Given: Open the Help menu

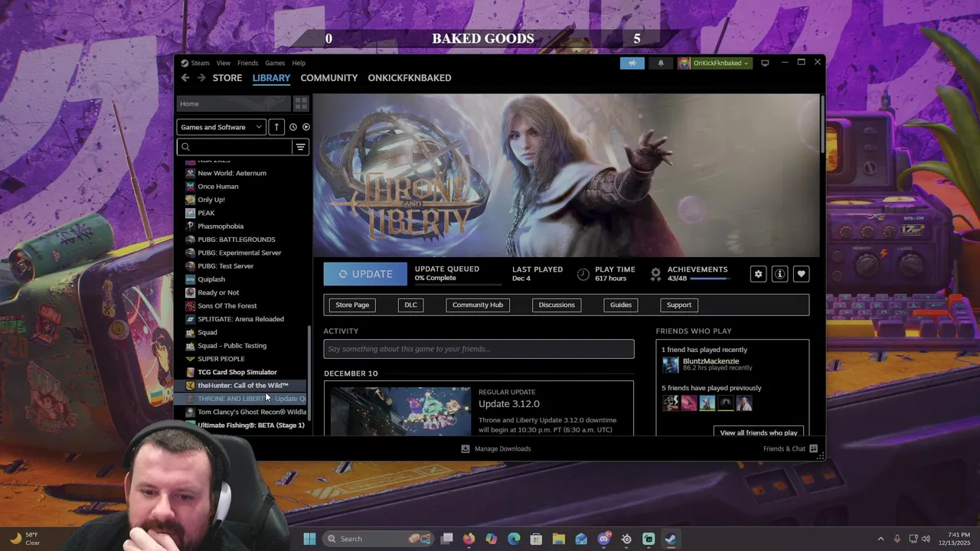Looking at the screenshot, I should 299,63.
